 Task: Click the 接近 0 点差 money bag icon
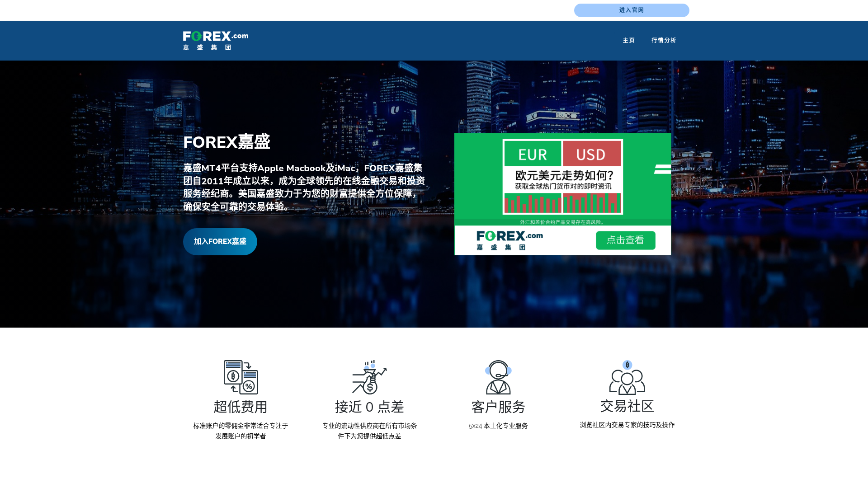click(x=369, y=377)
